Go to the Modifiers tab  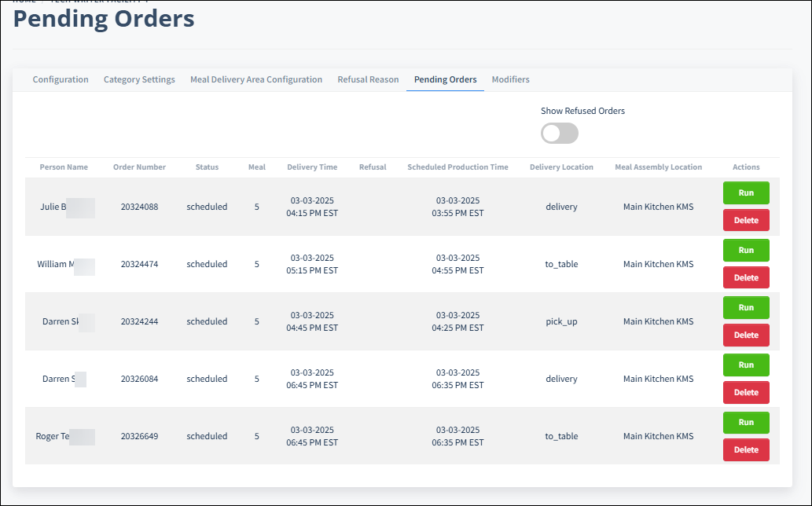[510, 79]
